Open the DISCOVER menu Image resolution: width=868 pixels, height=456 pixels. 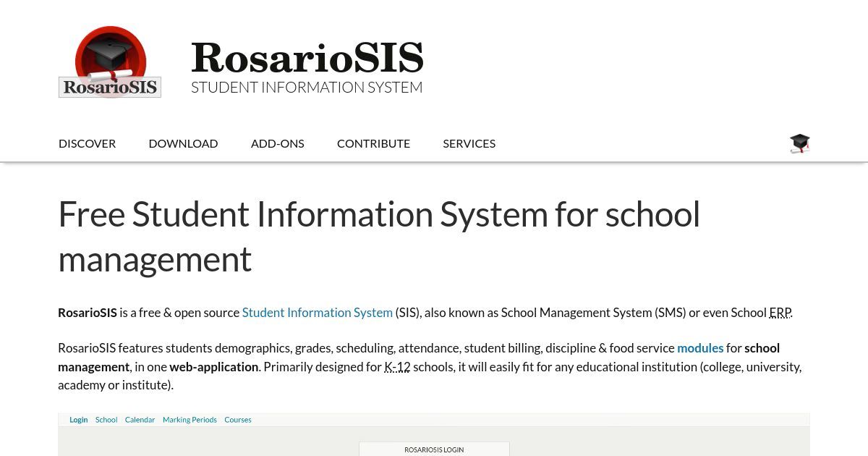pos(87,143)
